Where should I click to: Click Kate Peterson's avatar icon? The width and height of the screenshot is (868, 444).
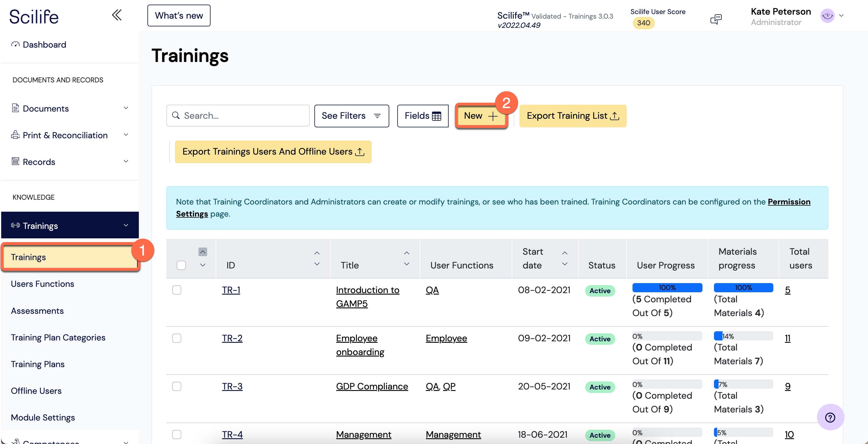click(827, 15)
